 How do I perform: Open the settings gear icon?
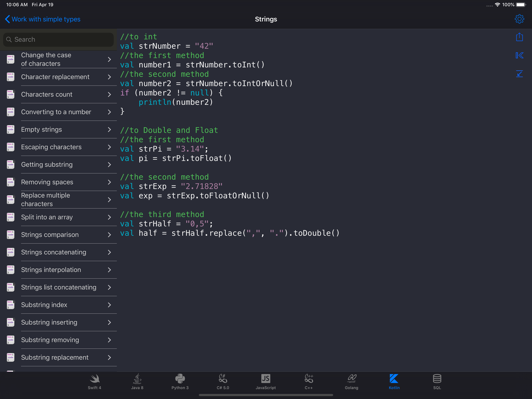519,19
